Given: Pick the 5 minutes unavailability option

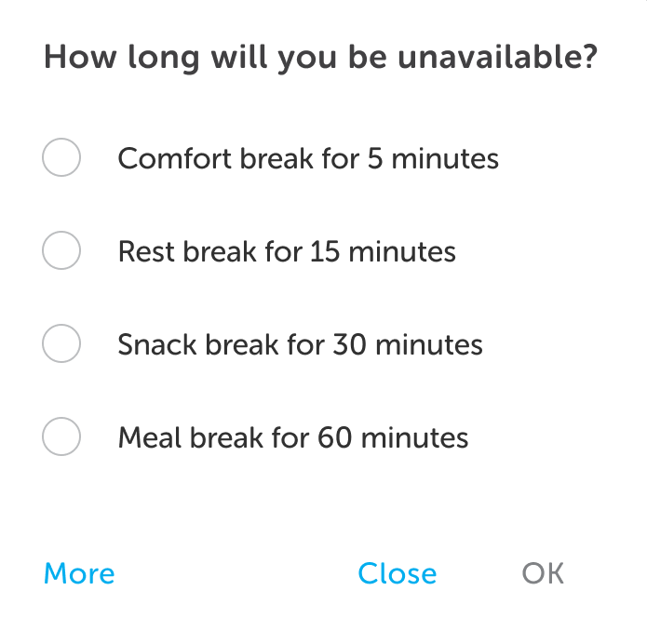Looking at the screenshot, I should pyautogui.click(x=61, y=158).
